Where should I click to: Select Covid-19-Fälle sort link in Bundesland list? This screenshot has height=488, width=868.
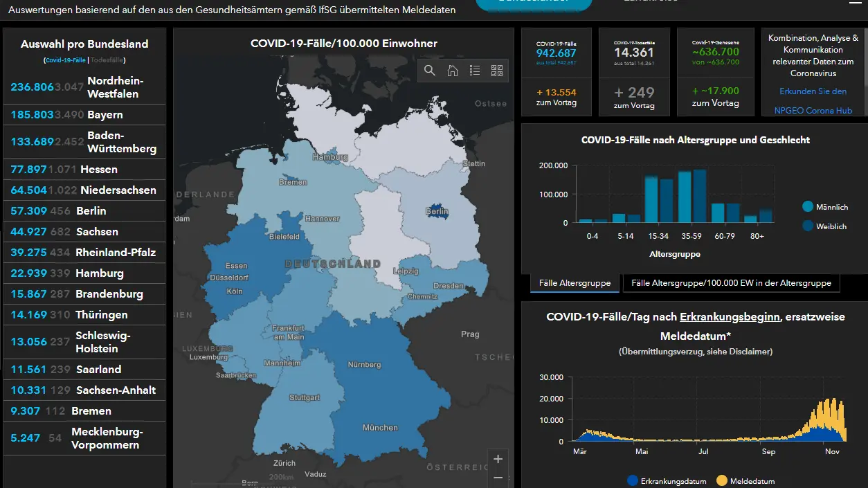pos(65,60)
